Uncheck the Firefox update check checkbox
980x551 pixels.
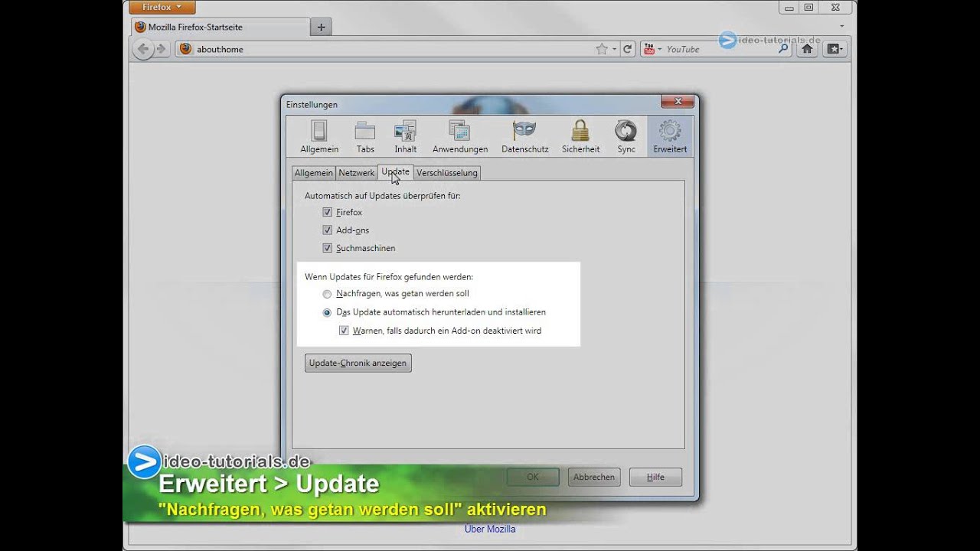coord(327,212)
